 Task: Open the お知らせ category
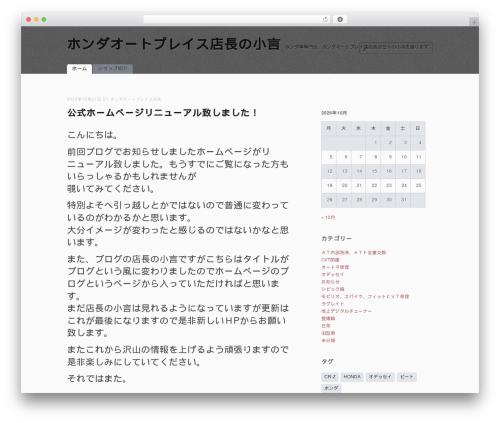[x=330, y=282]
